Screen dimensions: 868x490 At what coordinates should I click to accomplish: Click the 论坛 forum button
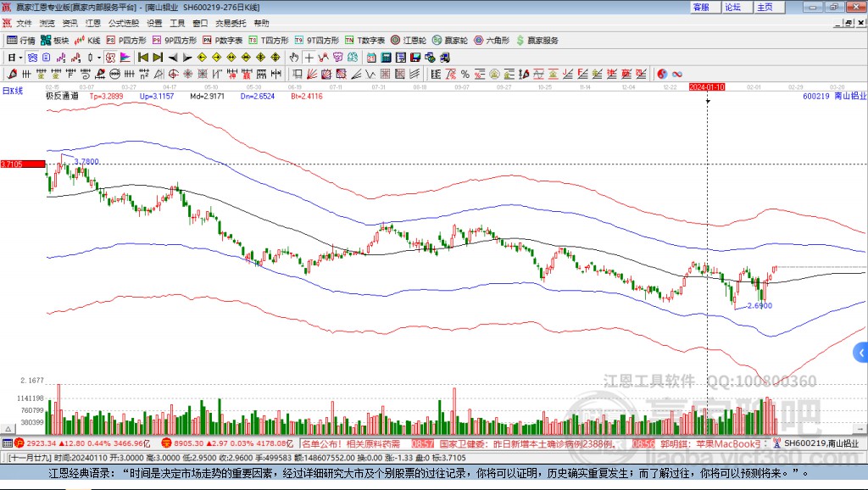pyautogui.click(x=732, y=7)
